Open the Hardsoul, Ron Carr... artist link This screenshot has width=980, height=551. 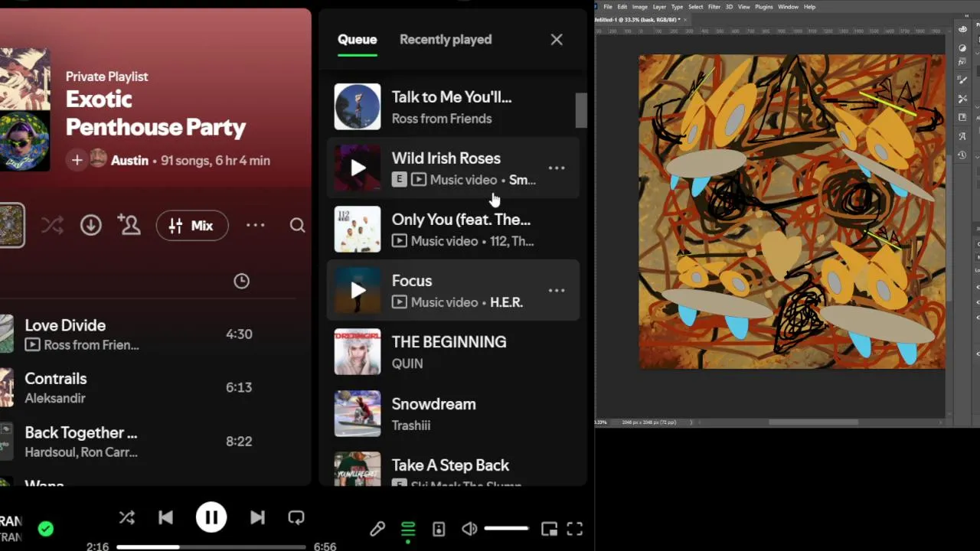click(x=81, y=452)
